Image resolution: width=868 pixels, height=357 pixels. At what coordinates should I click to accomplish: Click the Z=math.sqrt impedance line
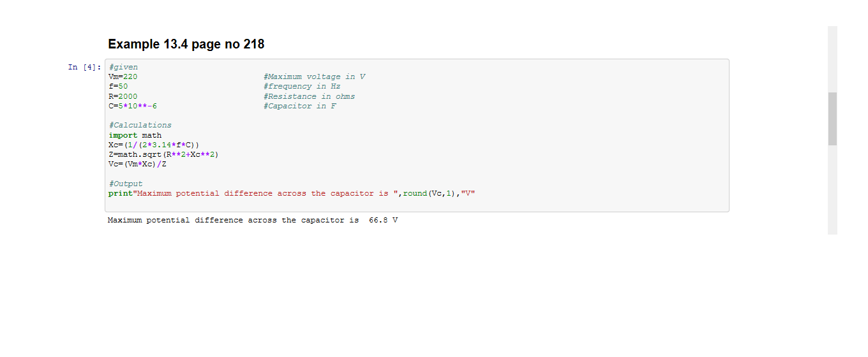pos(163,154)
